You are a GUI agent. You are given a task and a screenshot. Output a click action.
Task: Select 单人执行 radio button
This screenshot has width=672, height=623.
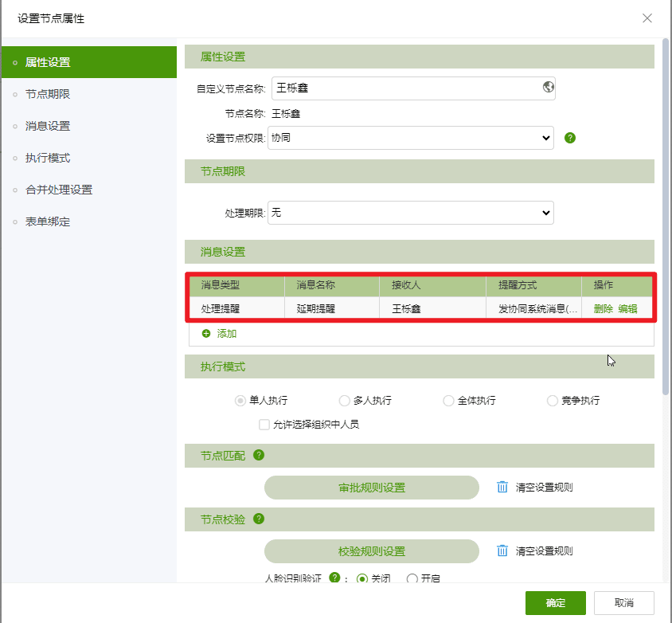pos(240,401)
